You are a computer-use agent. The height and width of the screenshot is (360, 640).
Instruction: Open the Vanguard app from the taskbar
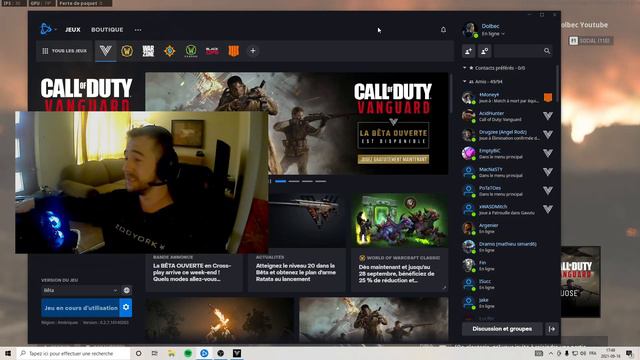coord(237,353)
